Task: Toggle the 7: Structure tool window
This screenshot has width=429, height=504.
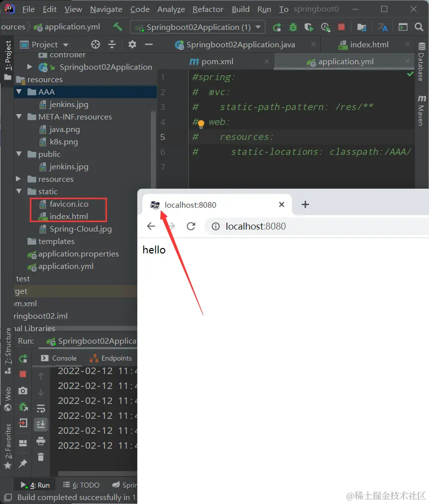Action: click(7, 350)
